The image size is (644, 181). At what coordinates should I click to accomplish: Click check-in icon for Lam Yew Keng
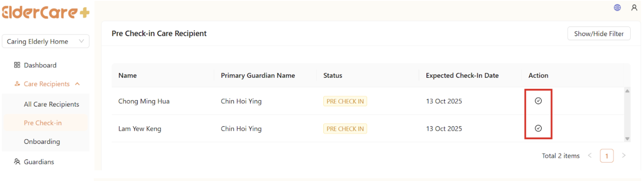[538, 128]
